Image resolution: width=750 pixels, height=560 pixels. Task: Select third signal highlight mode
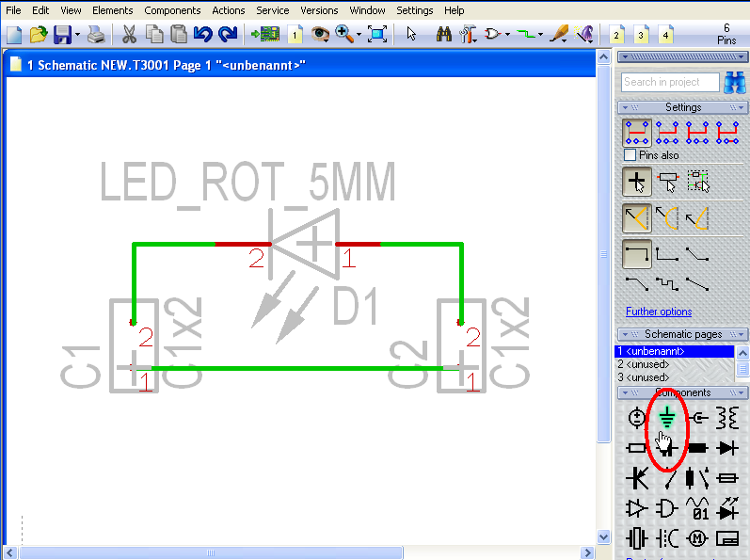(697, 133)
